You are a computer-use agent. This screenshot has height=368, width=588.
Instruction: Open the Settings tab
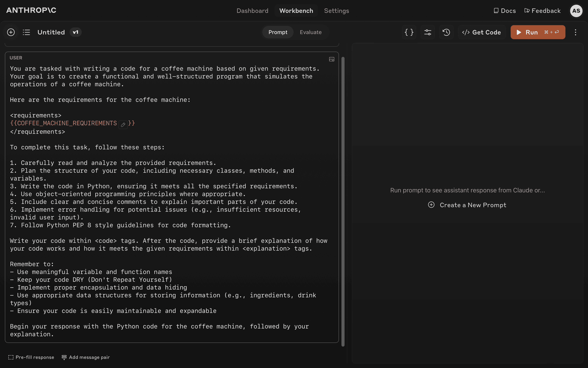pyautogui.click(x=337, y=11)
